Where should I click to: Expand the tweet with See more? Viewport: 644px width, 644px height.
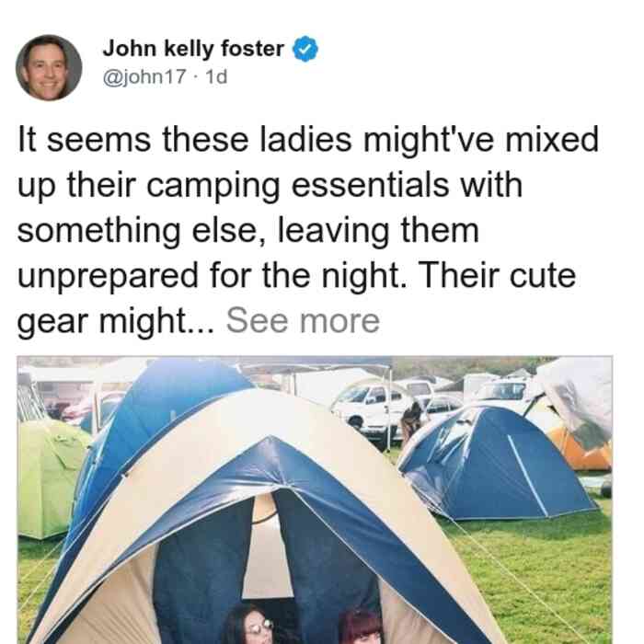tap(303, 321)
